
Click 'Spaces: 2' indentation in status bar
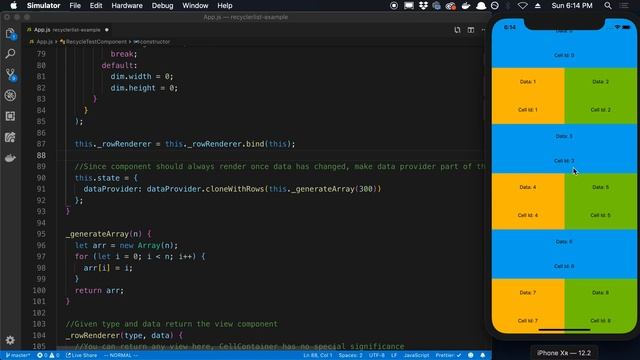point(351,356)
